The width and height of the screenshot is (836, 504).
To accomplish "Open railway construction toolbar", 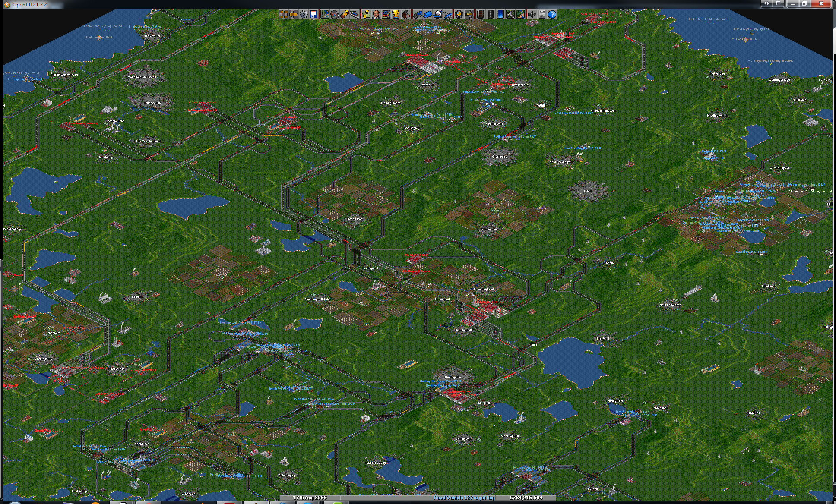I will point(480,14).
